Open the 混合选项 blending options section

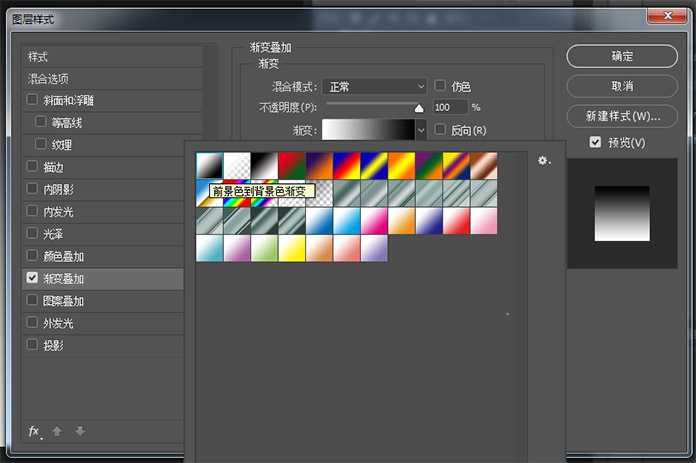tap(48, 78)
